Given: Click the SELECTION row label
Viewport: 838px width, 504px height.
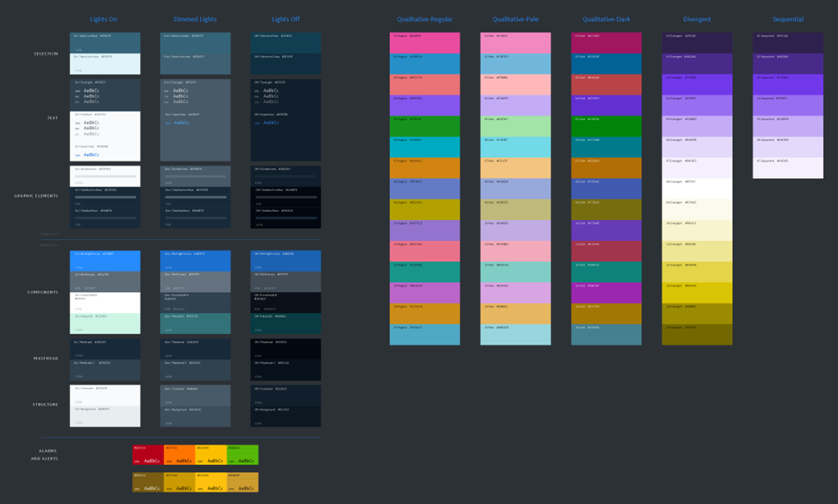Looking at the screenshot, I should click(46, 54).
